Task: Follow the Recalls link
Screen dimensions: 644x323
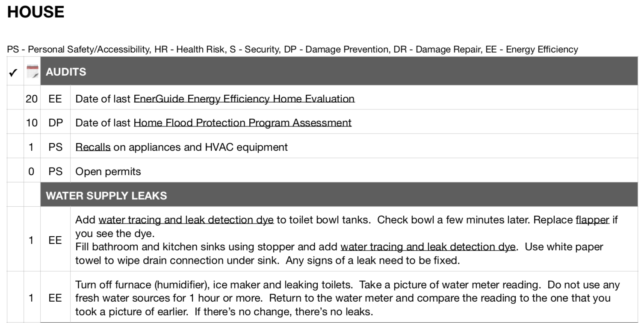Action: click(93, 147)
